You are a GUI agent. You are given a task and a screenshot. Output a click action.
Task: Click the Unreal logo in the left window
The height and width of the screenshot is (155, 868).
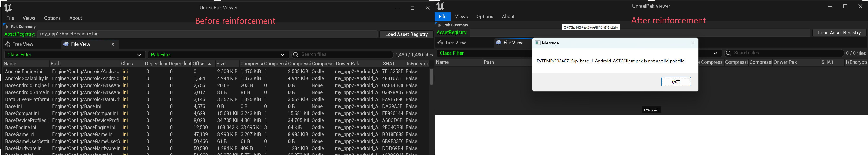tap(8, 7)
